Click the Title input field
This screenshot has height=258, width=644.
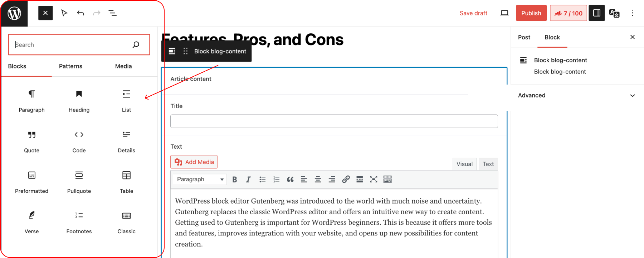click(x=334, y=121)
